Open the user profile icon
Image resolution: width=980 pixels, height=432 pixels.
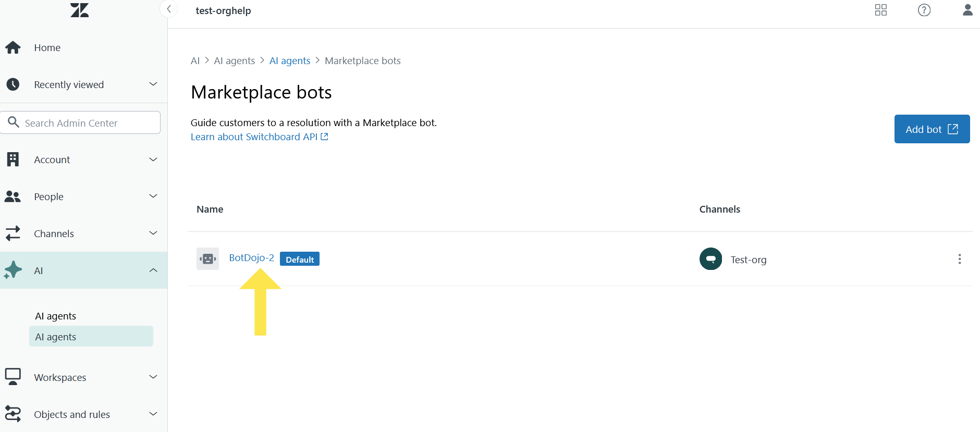pos(967,10)
